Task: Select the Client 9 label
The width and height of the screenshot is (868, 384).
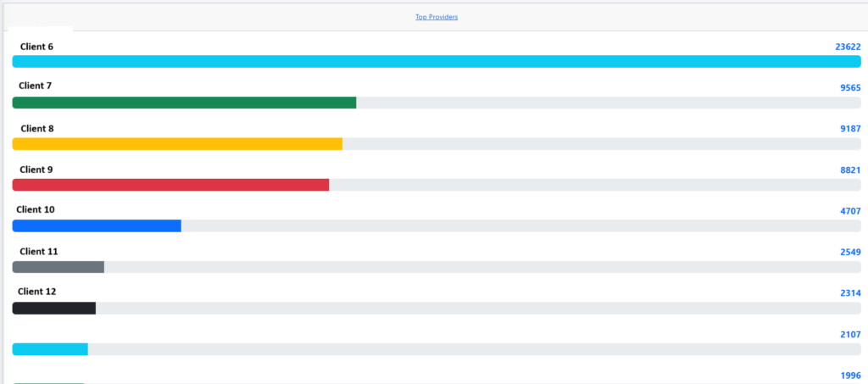Action: tap(36, 170)
